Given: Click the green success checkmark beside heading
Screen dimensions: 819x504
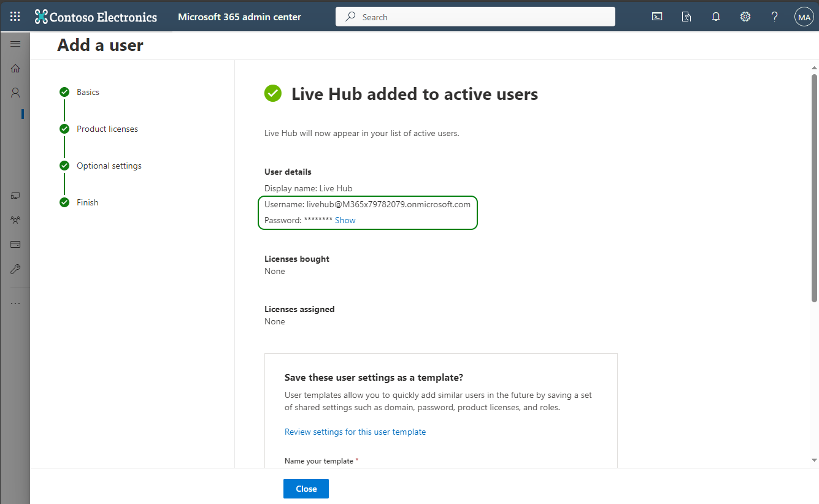Looking at the screenshot, I should pyautogui.click(x=273, y=94).
